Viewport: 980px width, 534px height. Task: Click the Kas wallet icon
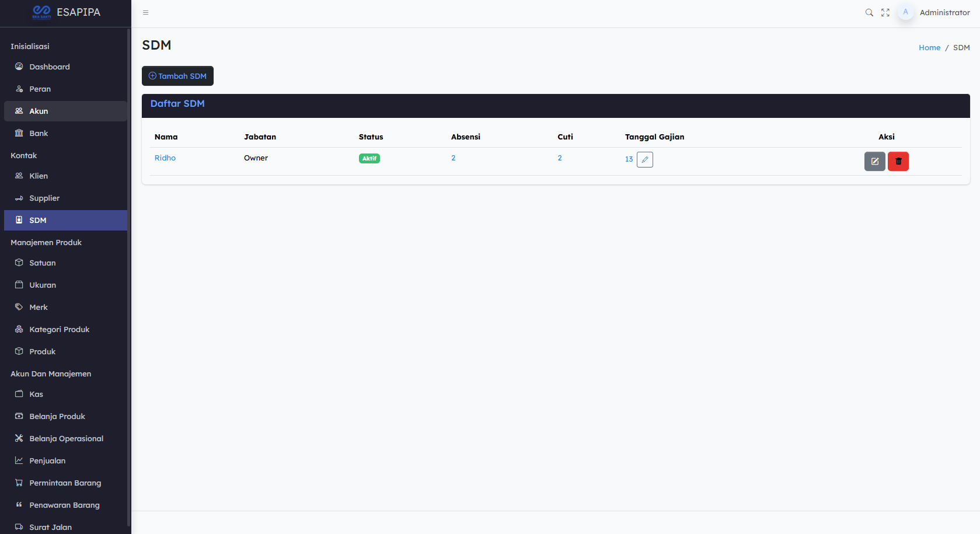[19, 394]
